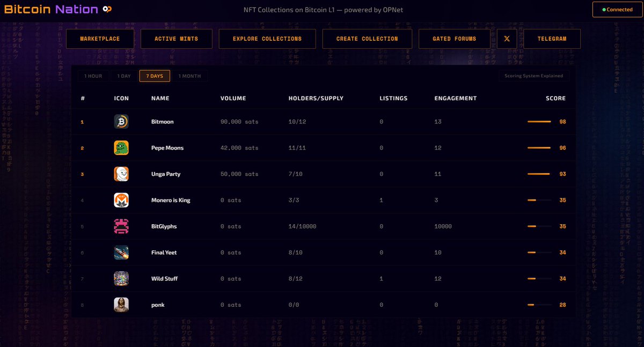Screen dimensions: 644x347
Task: Click the VOLUME column header
Action: (x=233, y=98)
